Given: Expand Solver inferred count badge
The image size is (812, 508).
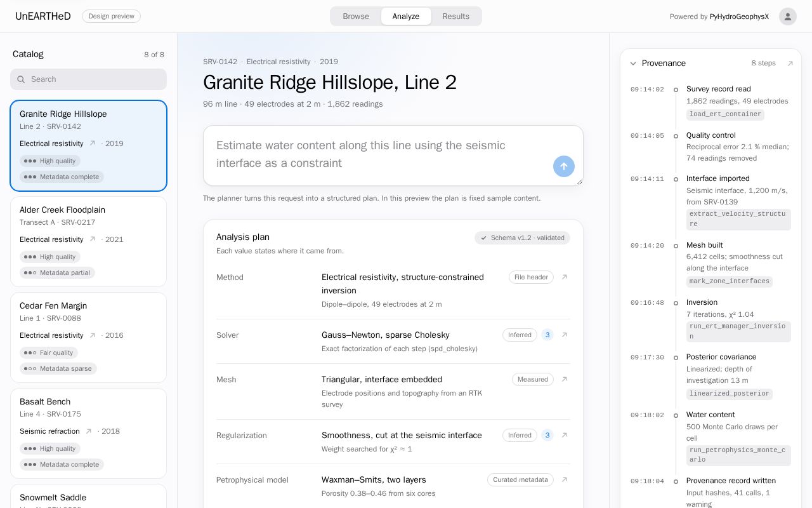Looking at the screenshot, I should tap(547, 335).
